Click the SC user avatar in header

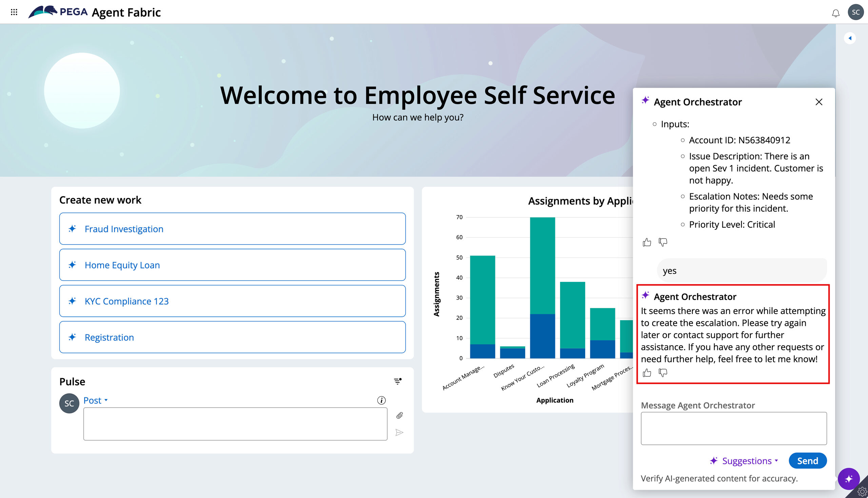click(x=855, y=12)
